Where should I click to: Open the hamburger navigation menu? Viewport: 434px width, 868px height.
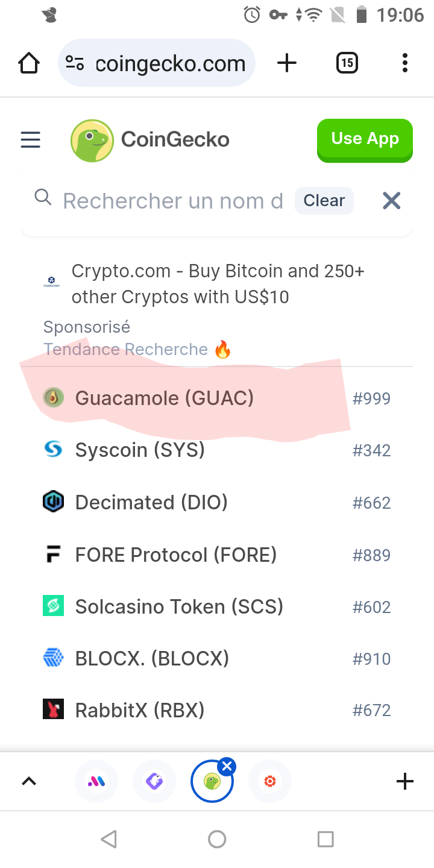tap(30, 140)
